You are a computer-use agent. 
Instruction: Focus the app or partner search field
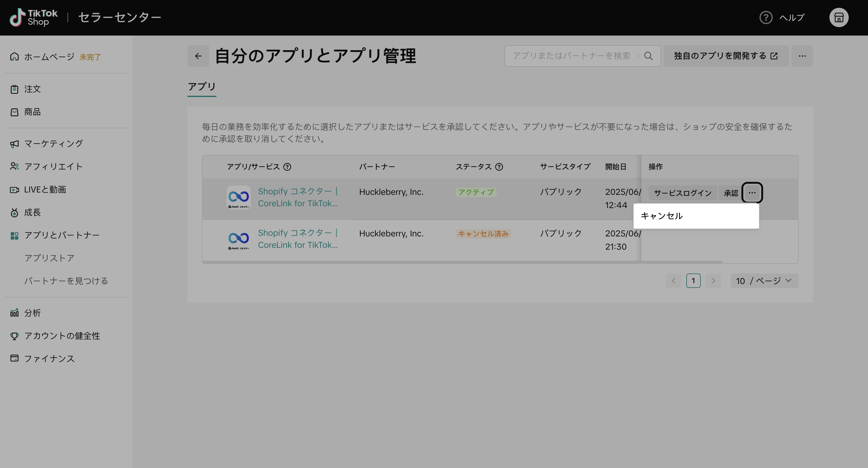(x=571, y=56)
